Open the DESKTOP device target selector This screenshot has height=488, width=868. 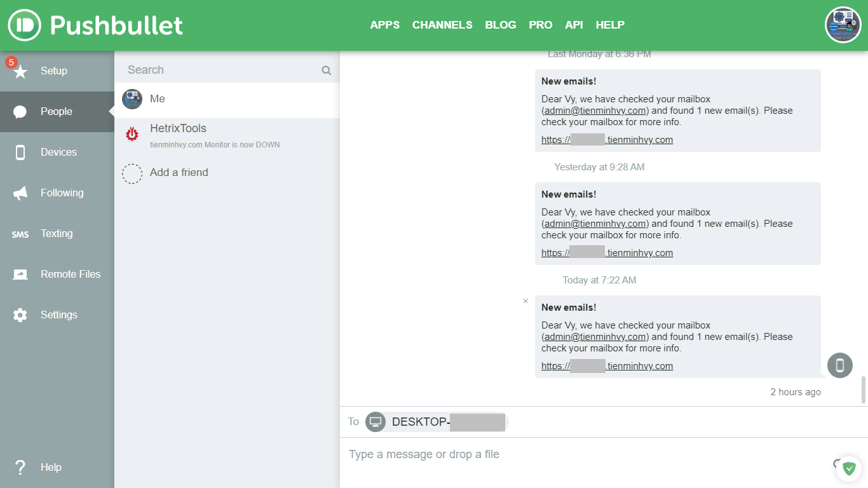click(x=437, y=422)
